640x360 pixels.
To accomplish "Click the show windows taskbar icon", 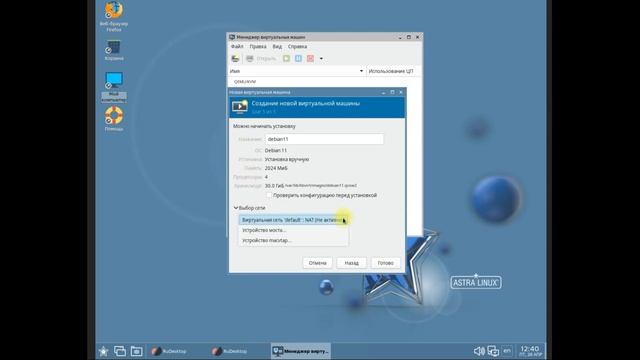I will pyautogui.click(x=120, y=351).
